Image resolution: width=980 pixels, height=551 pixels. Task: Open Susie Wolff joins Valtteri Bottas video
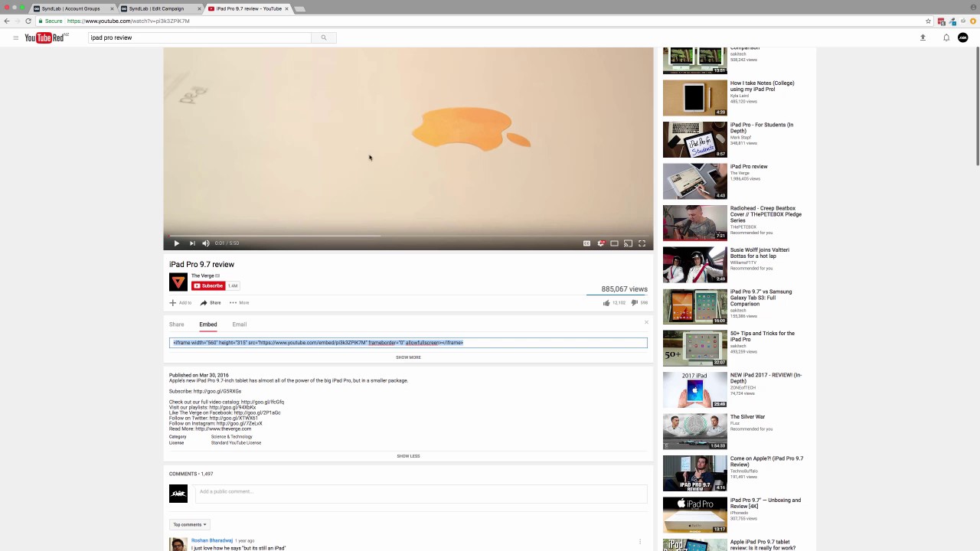(695, 265)
